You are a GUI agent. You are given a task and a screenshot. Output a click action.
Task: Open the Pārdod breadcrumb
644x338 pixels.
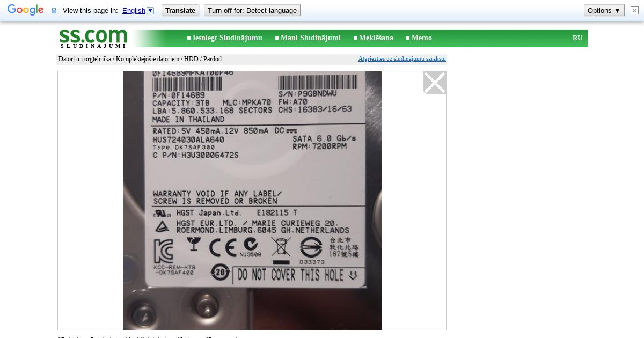coord(213,59)
